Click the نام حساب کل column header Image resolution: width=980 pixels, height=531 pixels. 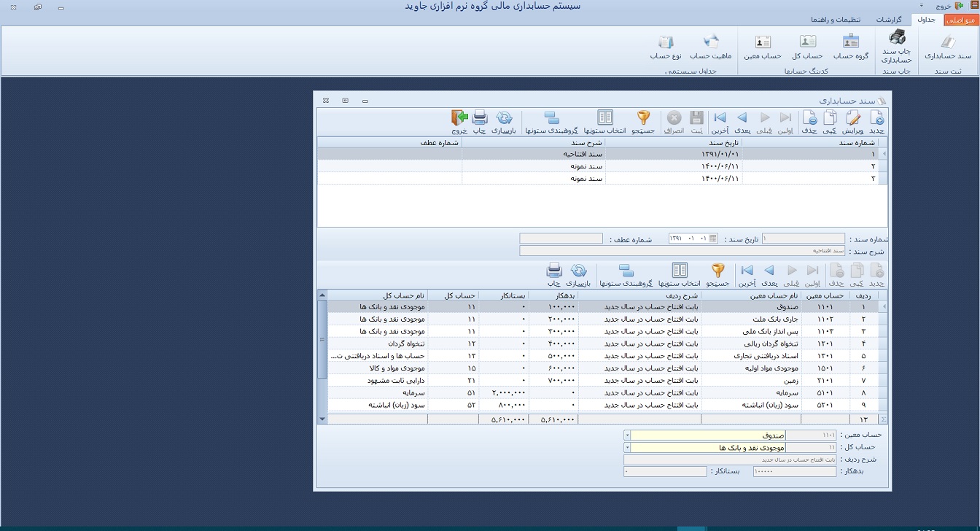pos(377,295)
